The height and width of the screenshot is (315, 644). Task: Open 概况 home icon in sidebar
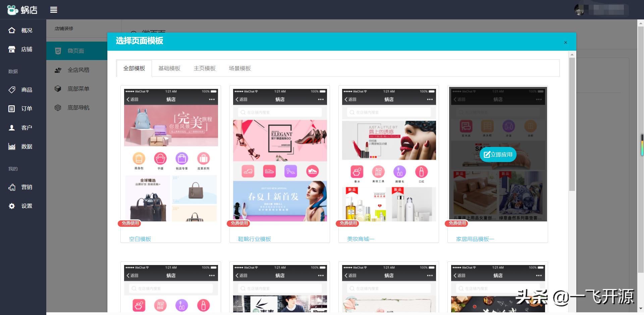tap(12, 30)
